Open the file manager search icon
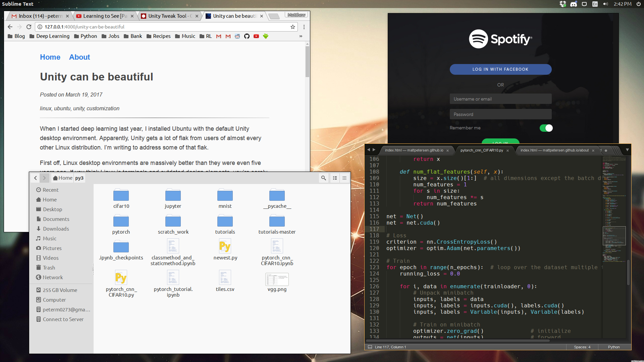644x362 pixels. (x=323, y=178)
